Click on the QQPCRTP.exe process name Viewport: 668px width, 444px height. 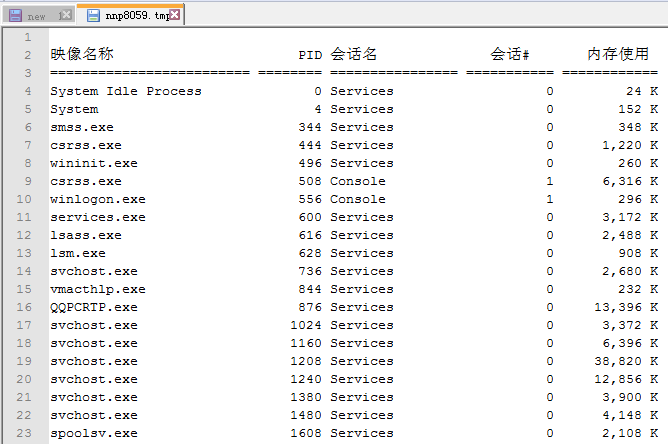94,307
